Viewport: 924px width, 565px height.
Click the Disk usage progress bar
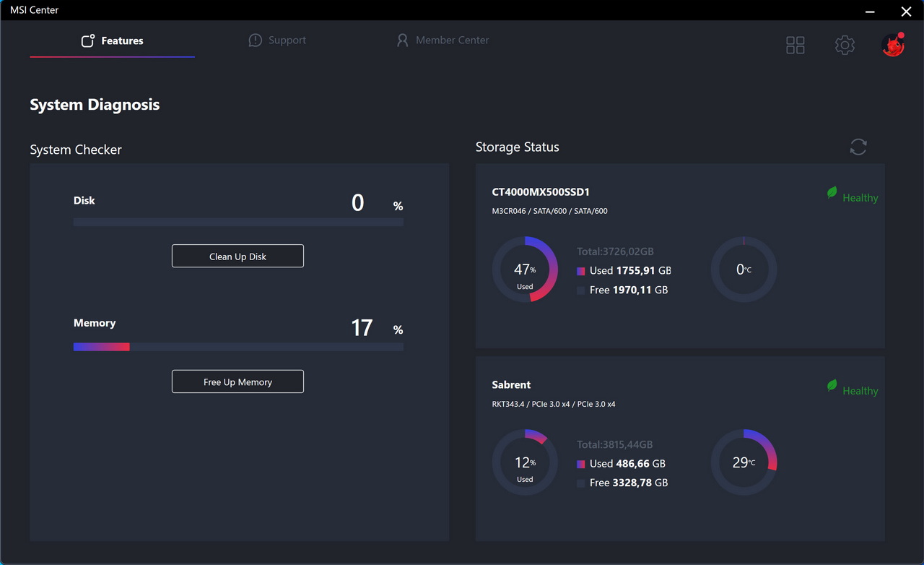(238, 223)
